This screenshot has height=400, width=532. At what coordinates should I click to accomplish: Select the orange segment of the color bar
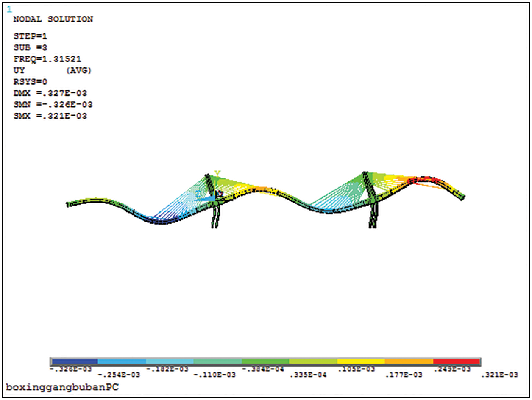point(409,361)
